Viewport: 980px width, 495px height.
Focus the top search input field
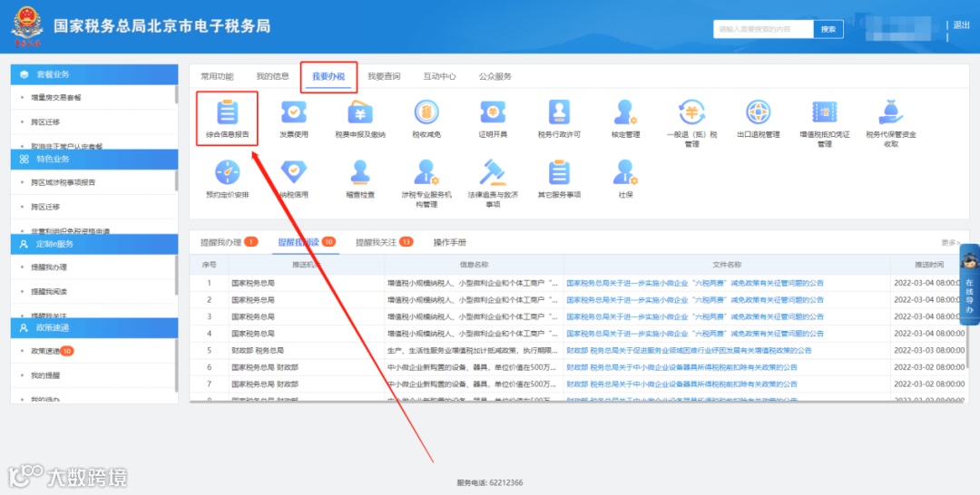[763, 29]
